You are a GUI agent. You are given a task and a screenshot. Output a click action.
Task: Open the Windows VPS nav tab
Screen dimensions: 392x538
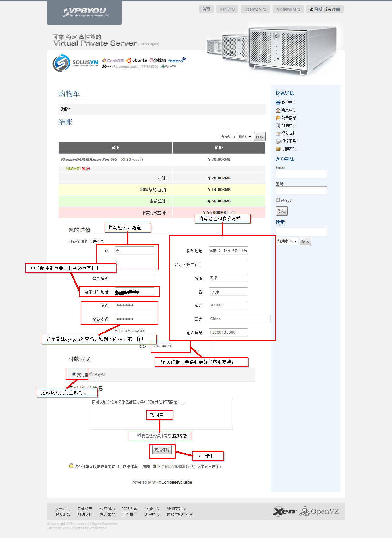click(x=288, y=9)
